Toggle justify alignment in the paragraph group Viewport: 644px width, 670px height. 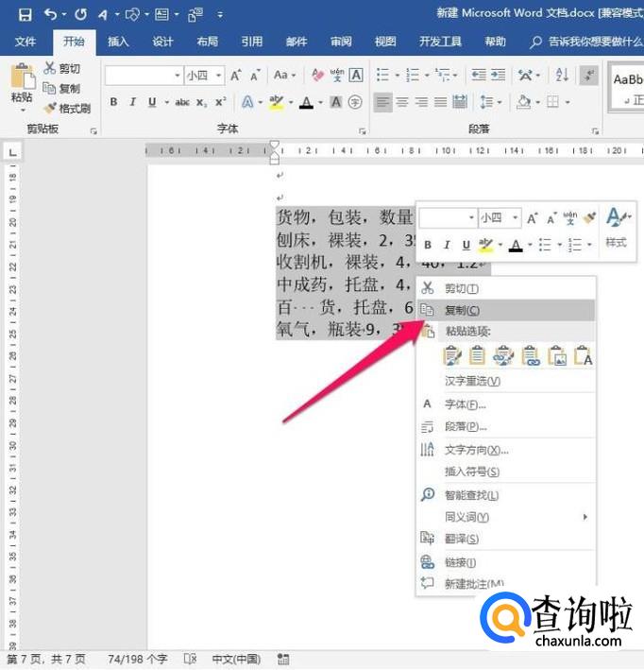440,102
